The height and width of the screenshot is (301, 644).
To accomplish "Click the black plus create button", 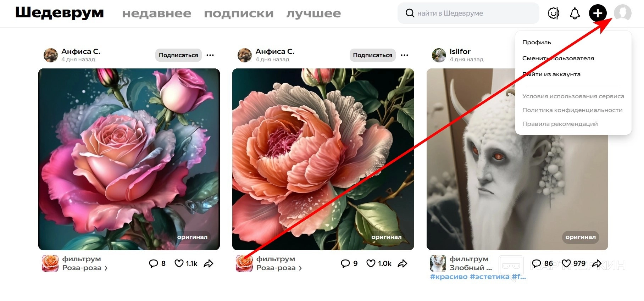I will [x=598, y=13].
